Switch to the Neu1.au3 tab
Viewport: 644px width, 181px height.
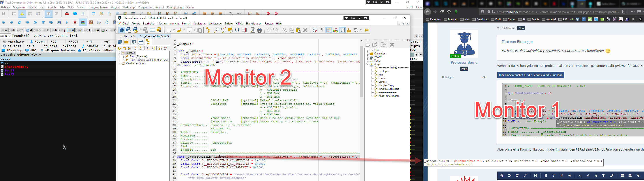(127, 36)
